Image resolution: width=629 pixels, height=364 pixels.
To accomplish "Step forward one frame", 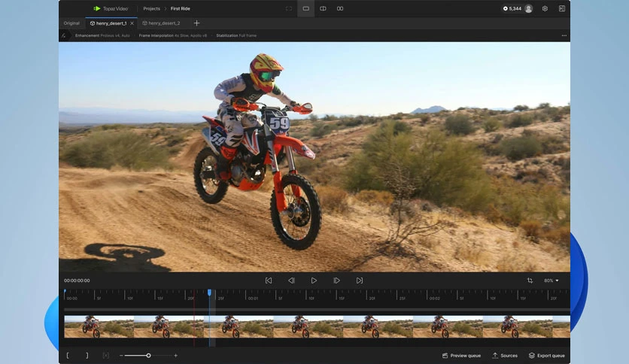I will pyautogui.click(x=336, y=281).
